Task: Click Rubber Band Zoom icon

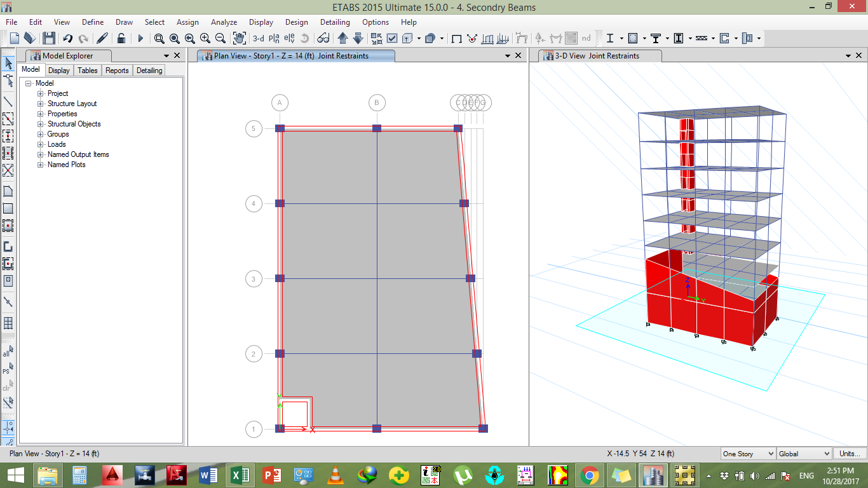Action: 159,38
